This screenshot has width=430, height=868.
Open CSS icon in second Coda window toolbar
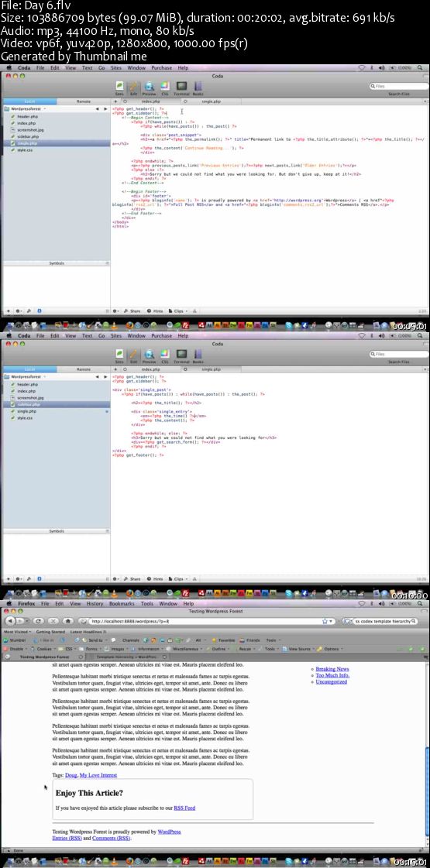tap(164, 356)
